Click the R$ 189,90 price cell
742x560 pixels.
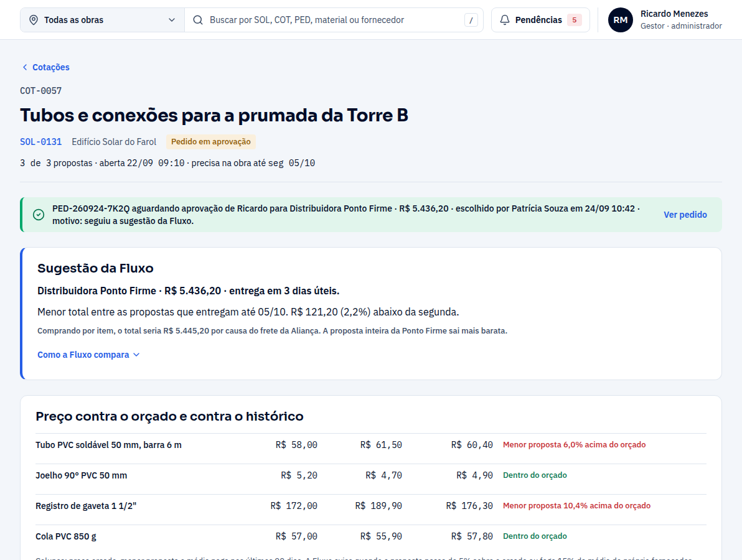378,506
